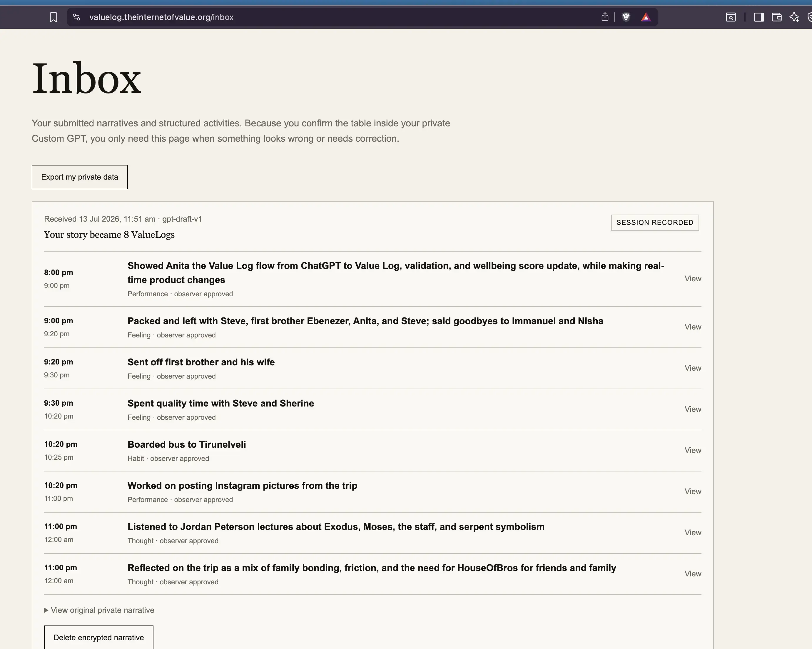
Task: Click the Inbox page heading
Action: click(87, 78)
